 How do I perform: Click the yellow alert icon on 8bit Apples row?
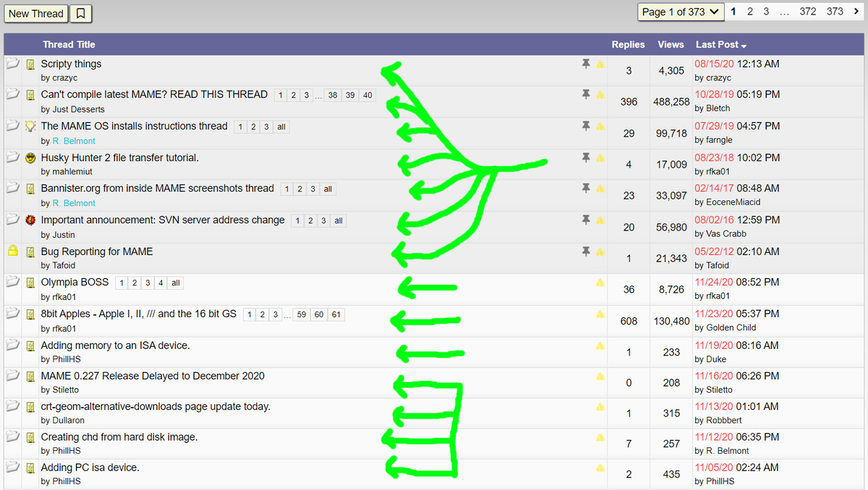tap(600, 314)
